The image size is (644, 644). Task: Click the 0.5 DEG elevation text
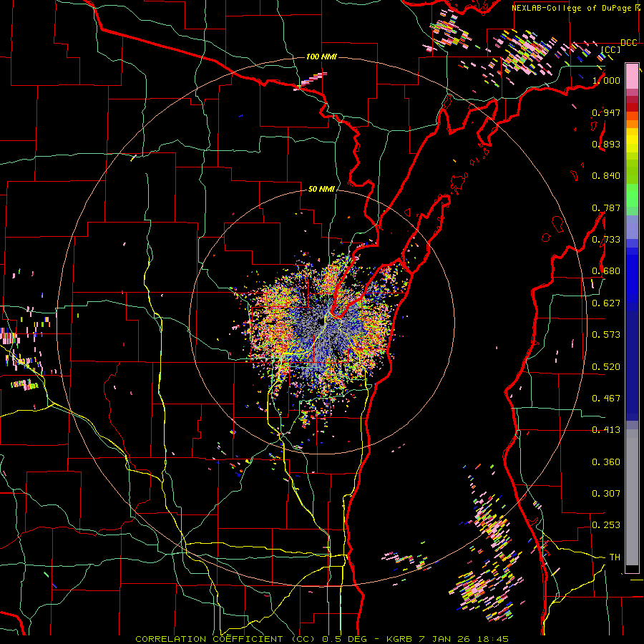346,639
